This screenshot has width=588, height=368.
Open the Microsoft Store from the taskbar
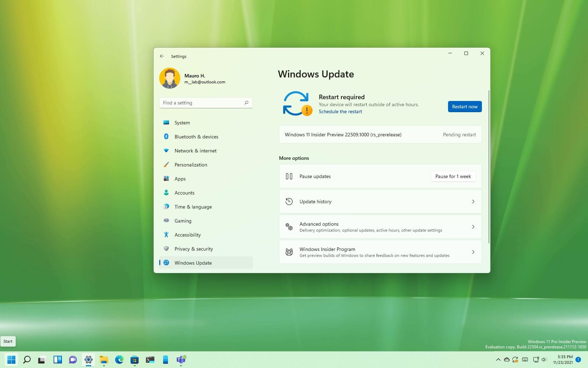pos(134,360)
